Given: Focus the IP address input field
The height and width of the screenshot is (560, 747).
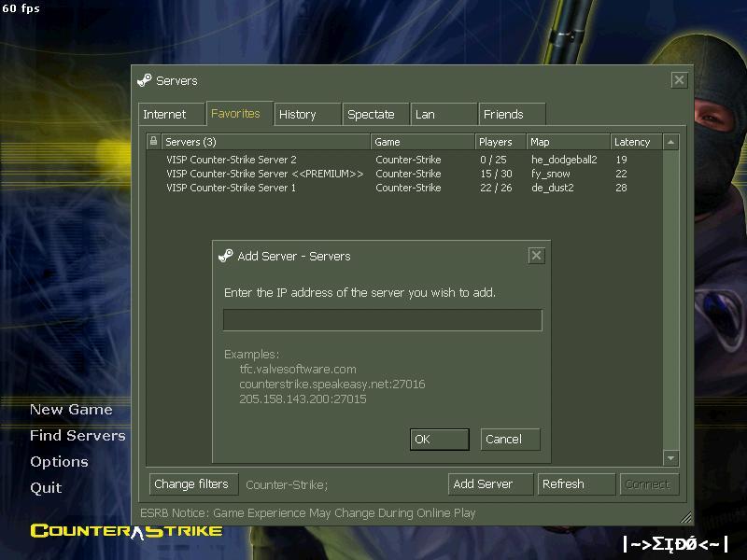Looking at the screenshot, I should (x=383, y=320).
